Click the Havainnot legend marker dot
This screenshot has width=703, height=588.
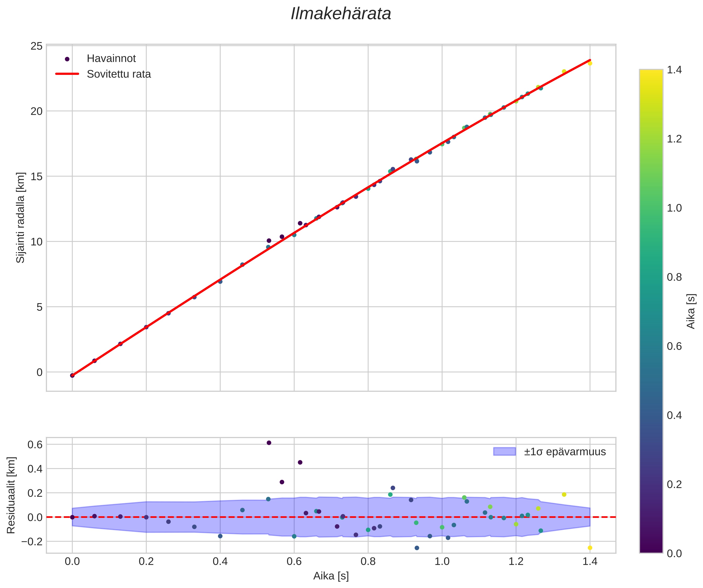coord(67,59)
